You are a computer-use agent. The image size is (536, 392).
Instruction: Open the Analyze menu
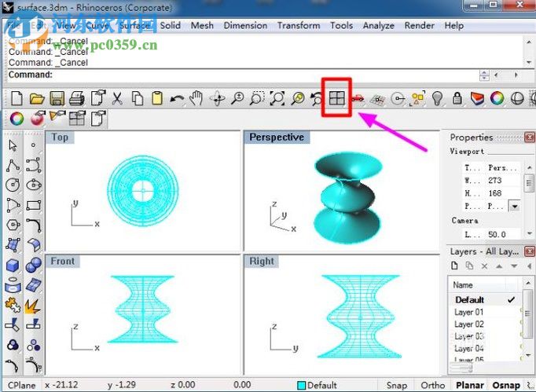(378, 25)
